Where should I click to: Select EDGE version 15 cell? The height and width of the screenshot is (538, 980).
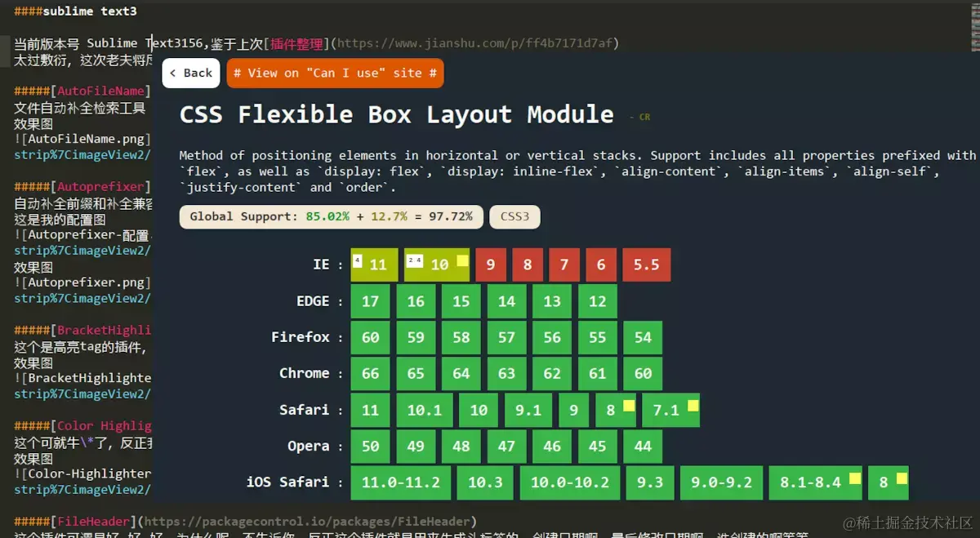tap(461, 301)
